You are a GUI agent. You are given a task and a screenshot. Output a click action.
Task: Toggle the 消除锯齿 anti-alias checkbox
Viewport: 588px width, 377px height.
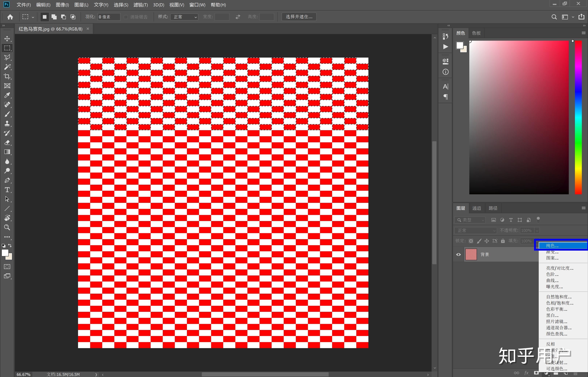point(126,17)
